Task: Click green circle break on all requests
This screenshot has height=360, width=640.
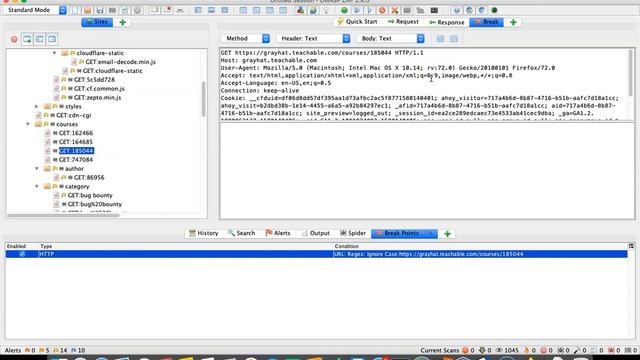Action: tap(344, 10)
